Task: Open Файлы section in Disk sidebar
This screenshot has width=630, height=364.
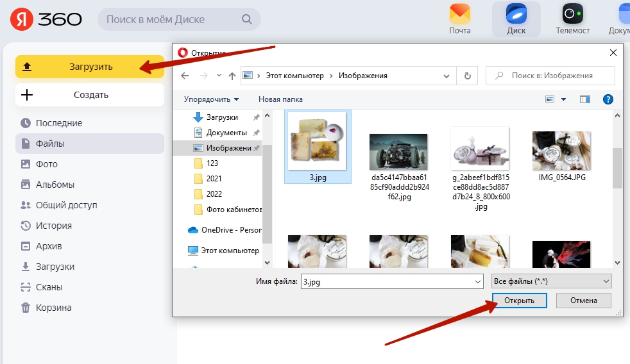Action: coord(90,144)
